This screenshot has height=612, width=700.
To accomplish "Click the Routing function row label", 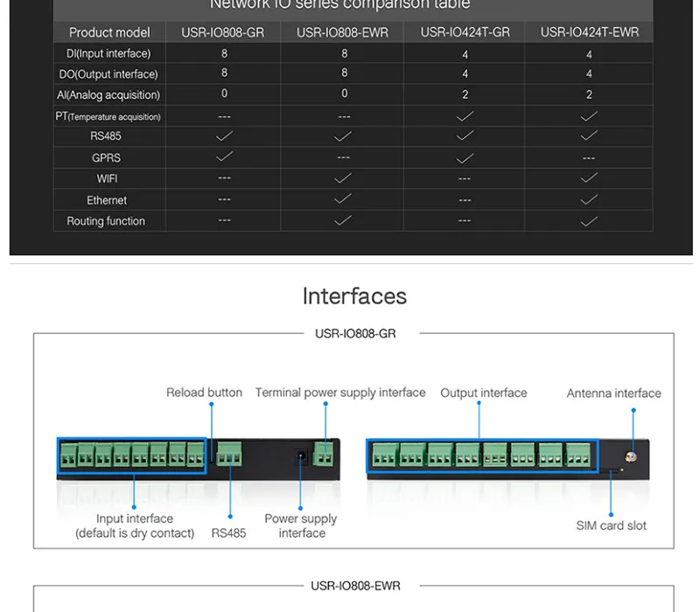I will point(106,221).
